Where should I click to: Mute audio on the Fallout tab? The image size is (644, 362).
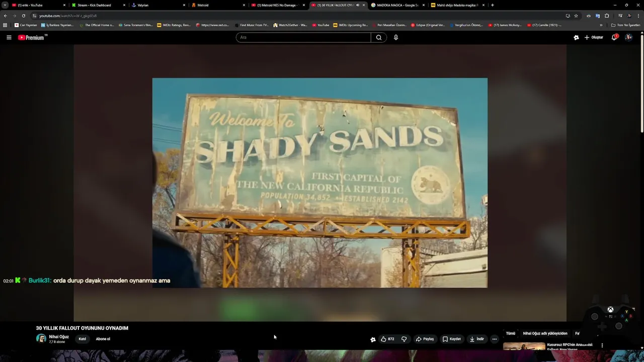[x=358, y=5]
